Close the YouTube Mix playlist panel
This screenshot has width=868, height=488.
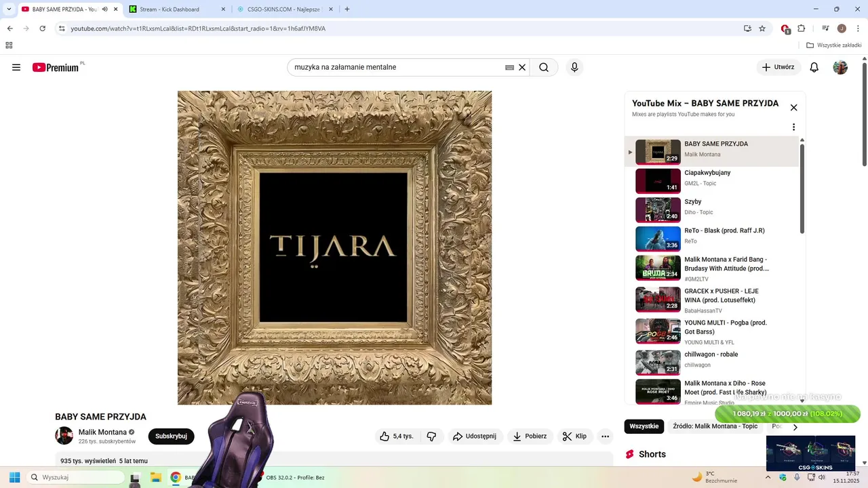793,107
